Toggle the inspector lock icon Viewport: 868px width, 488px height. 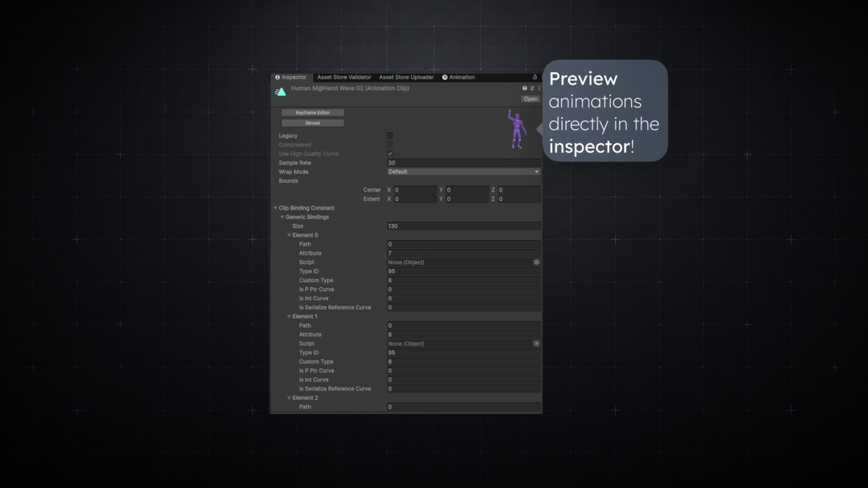[535, 77]
